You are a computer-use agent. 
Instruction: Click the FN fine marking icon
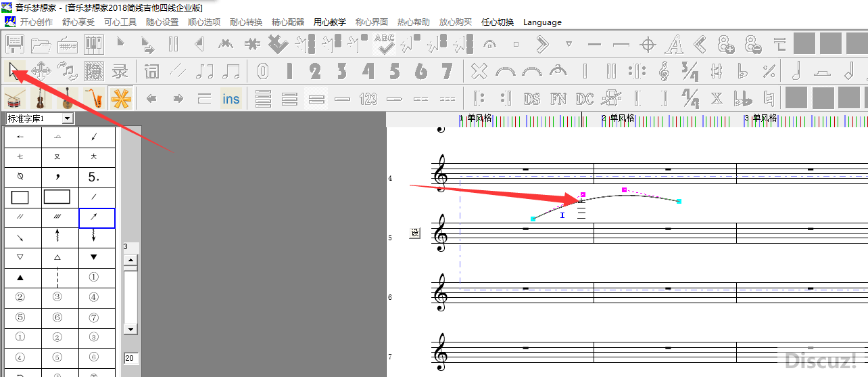558,99
